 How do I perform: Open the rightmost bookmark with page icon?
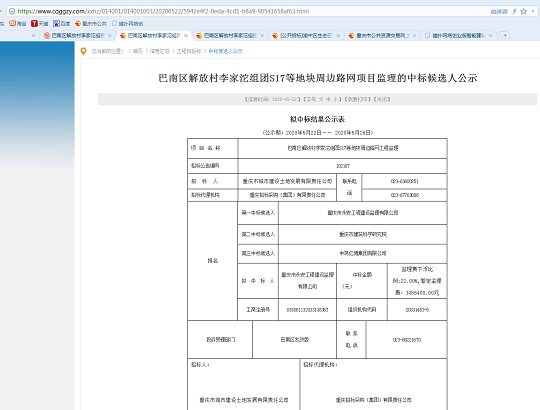pos(127,23)
